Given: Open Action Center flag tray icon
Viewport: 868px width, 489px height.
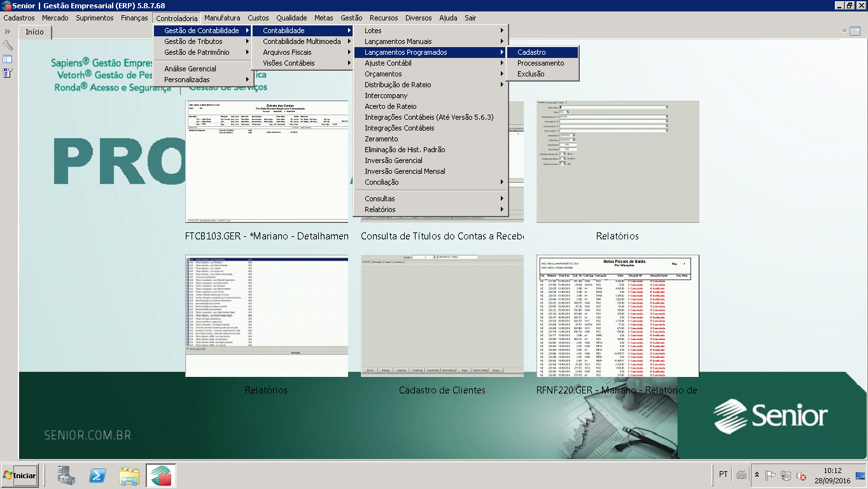Looking at the screenshot, I should [770, 475].
